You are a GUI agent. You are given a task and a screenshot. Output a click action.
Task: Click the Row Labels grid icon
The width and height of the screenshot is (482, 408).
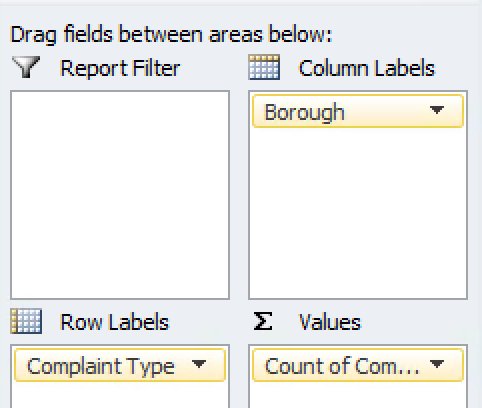point(26,321)
